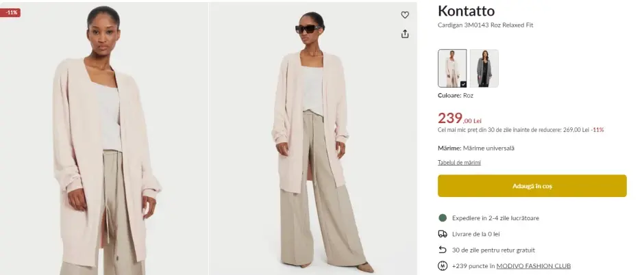Click the product name Cardigan 3M0143 text
This screenshot has width=644, height=275.
click(x=485, y=25)
